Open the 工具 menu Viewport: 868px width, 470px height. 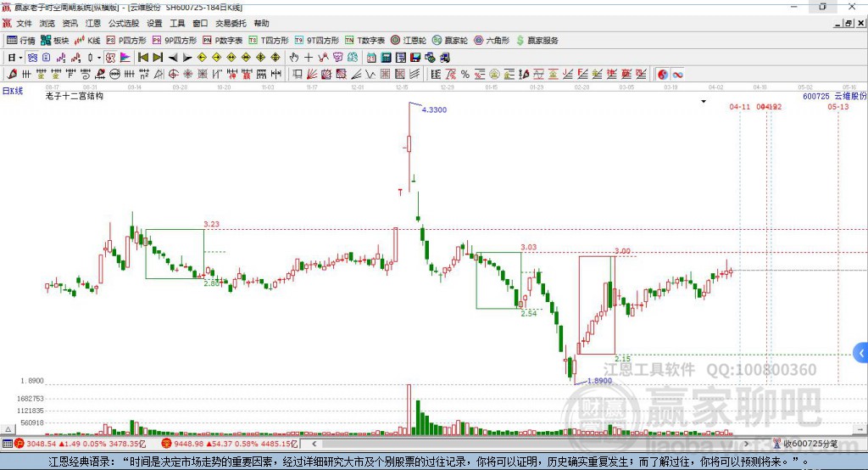point(177,23)
